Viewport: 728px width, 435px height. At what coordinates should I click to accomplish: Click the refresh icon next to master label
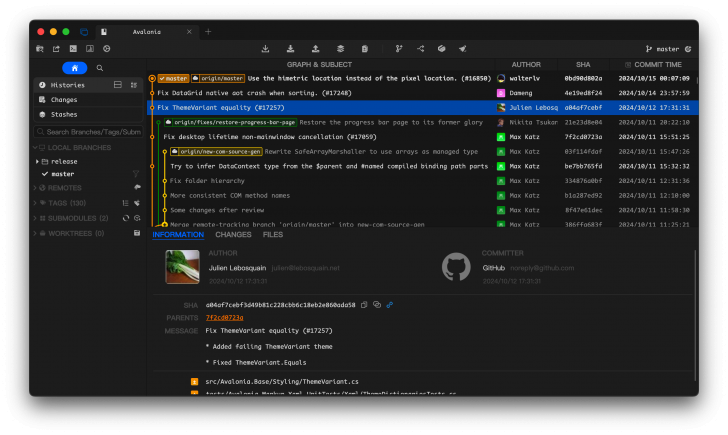pos(688,49)
